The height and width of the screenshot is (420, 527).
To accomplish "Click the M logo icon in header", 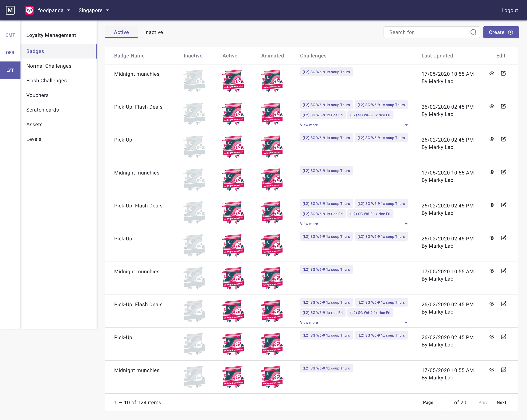I will point(10,10).
